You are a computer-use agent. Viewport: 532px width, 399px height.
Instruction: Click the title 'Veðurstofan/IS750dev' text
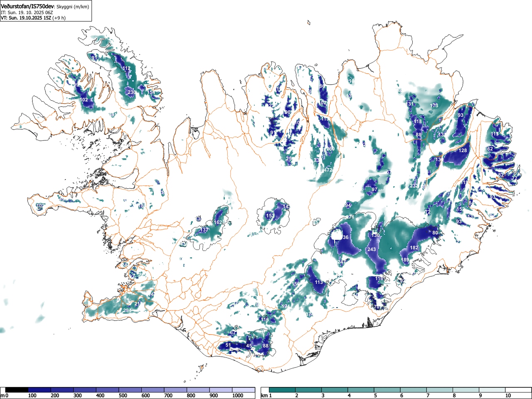(x=28, y=6)
